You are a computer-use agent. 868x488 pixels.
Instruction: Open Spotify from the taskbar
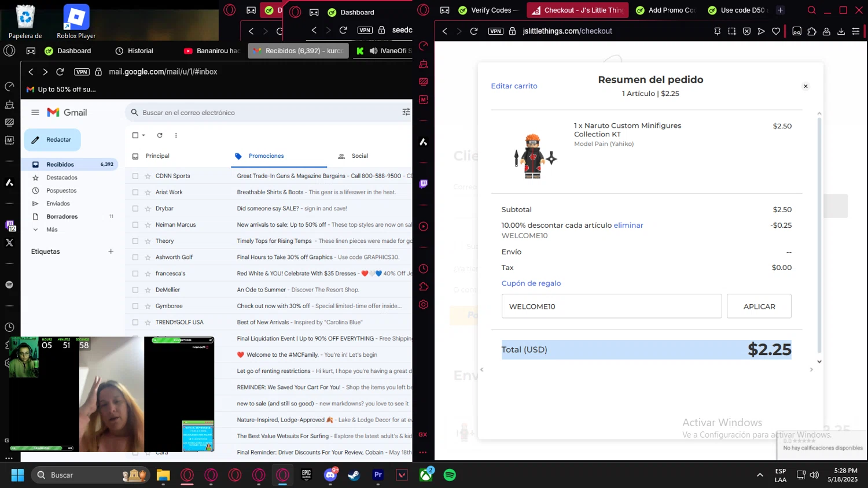(450, 475)
